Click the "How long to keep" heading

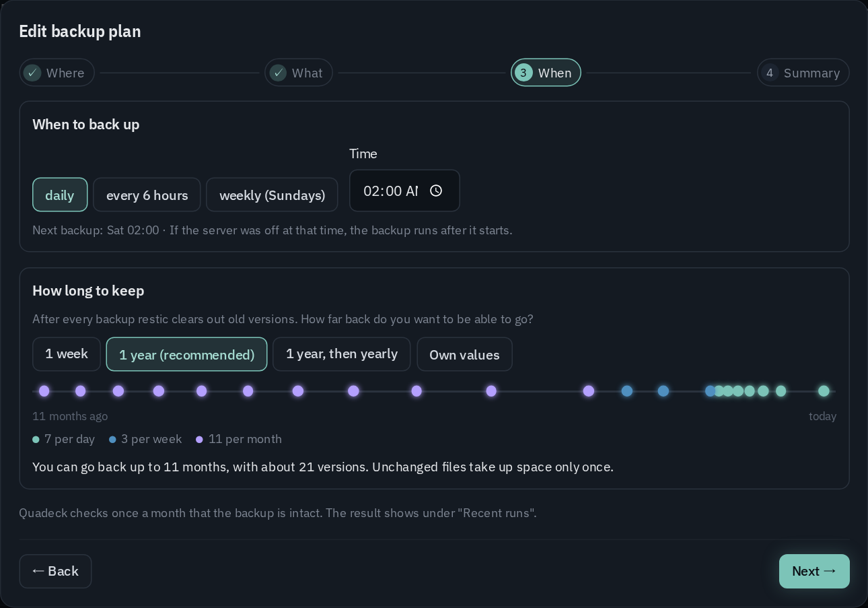[x=88, y=291]
